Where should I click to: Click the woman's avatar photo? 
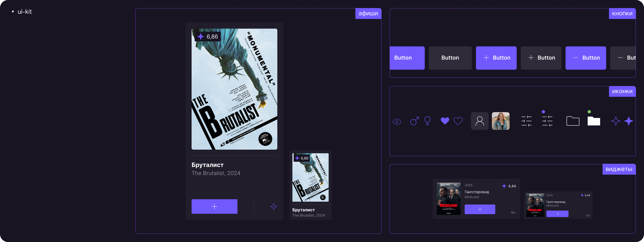click(x=501, y=121)
